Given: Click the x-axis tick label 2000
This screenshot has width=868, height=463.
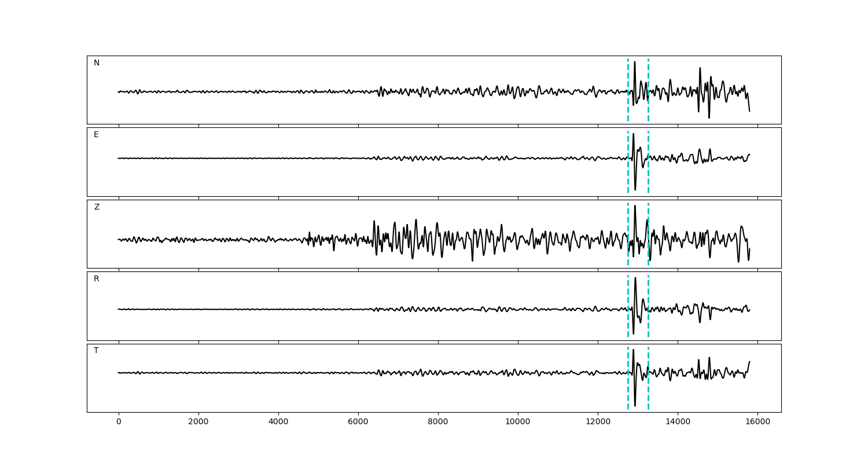Looking at the screenshot, I should tap(198, 422).
